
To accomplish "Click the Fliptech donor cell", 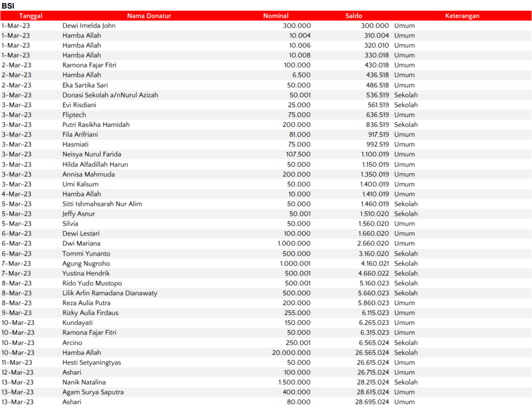I will [74, 115].
